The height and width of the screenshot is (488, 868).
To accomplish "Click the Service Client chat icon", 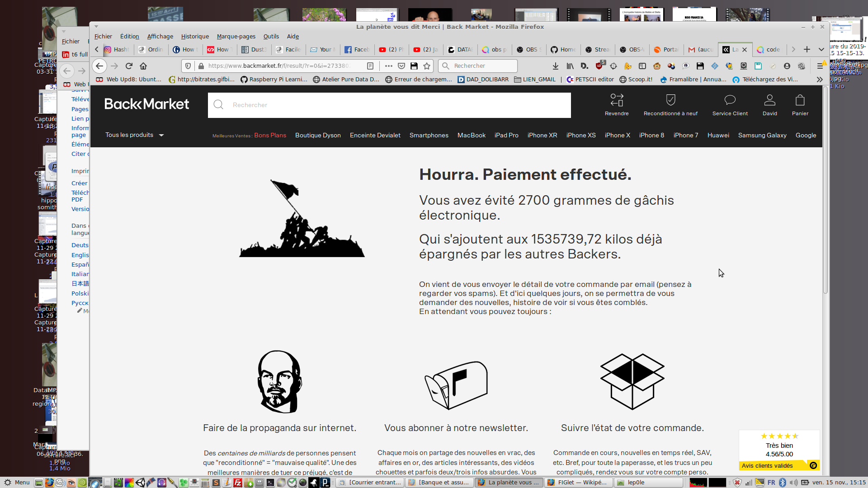I will [x=730, y=100].
